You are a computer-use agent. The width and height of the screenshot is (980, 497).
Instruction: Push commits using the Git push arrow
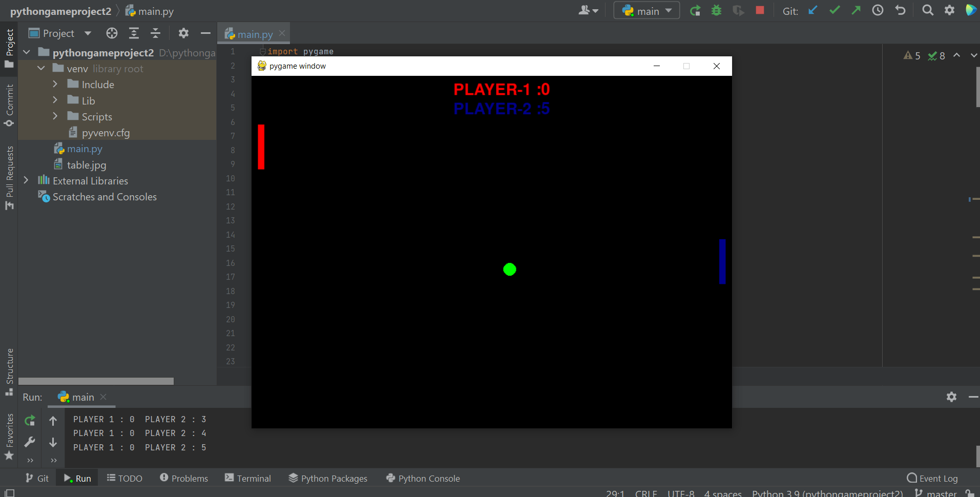coord(856,10)
